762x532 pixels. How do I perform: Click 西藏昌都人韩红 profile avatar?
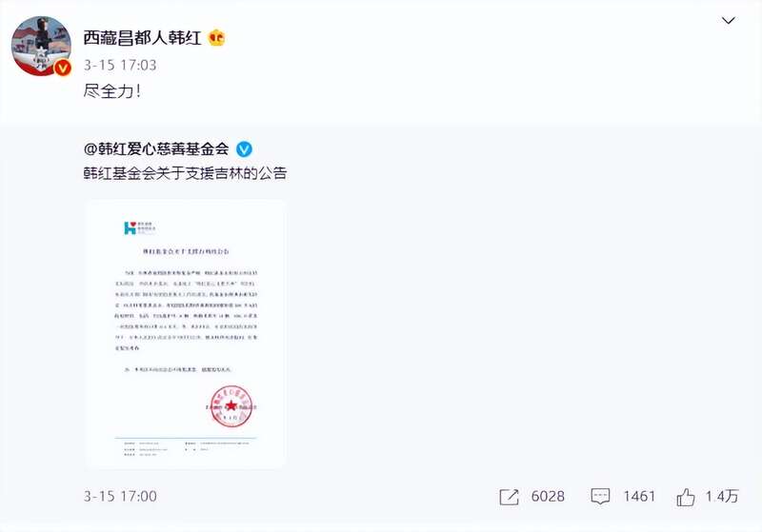click(x=41, y=46)
